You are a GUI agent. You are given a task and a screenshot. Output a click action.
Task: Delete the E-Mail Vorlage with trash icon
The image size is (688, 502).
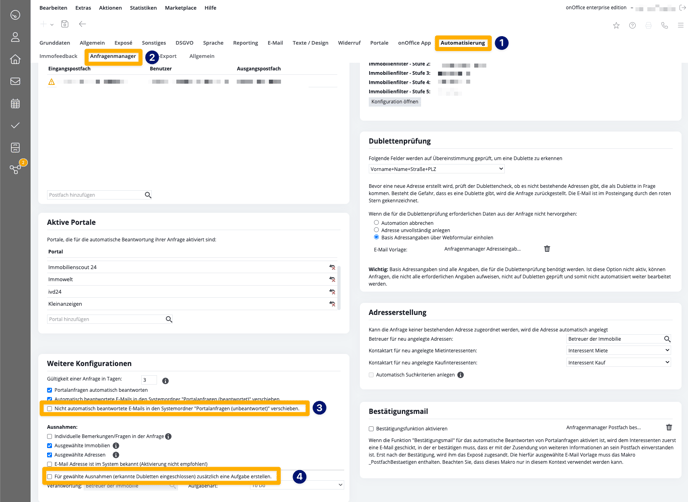point(547,249)
